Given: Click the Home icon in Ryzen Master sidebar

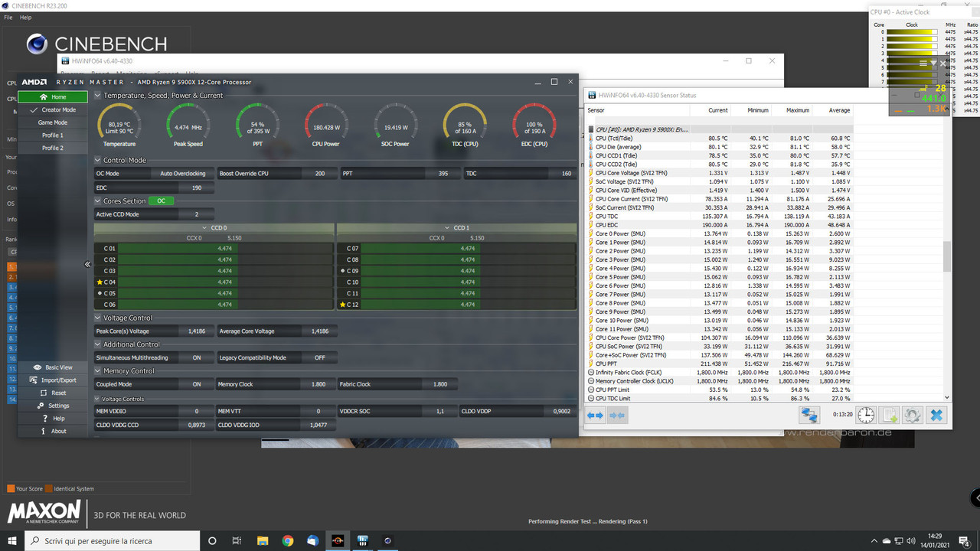Looking at the screenshot, I should pyautogui.click(x=44, y=97).
